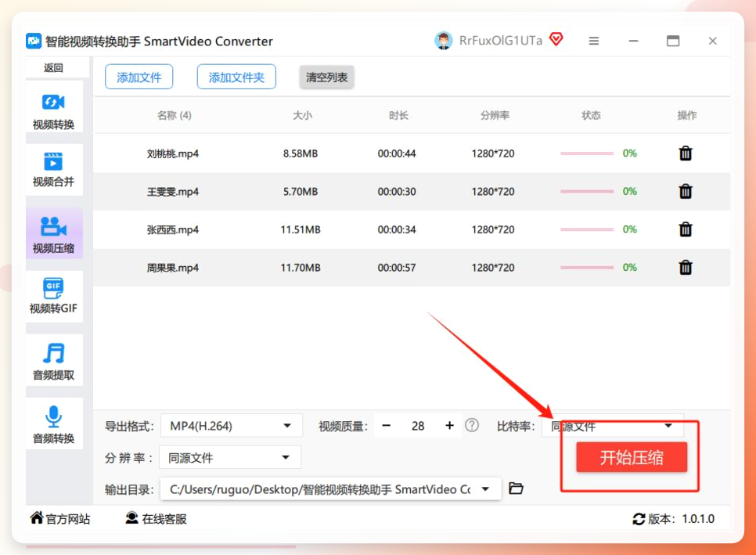The width and height of the screenshot is (756, 555).
Task: Click the 时长 column header
Action: coord(398,115)
